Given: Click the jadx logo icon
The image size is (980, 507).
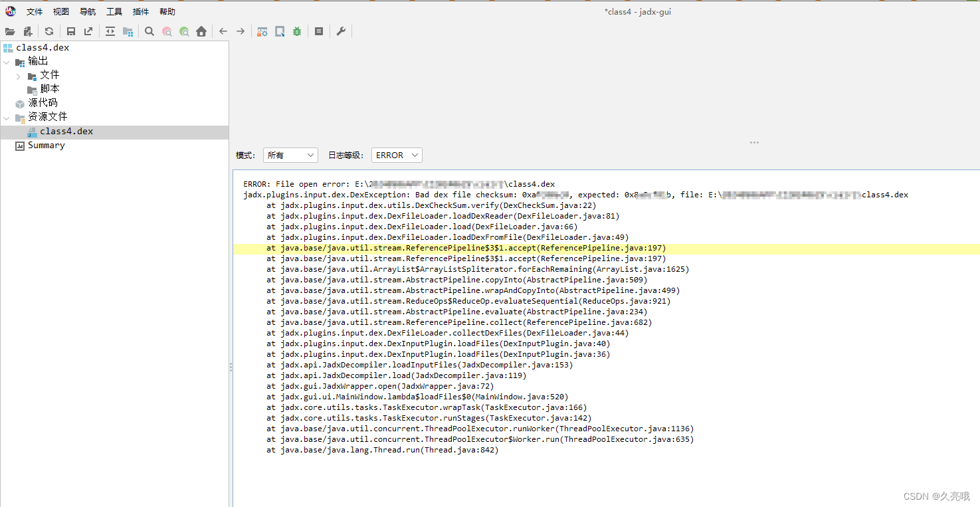Looking at the screenshot, I should click(11, 11).
